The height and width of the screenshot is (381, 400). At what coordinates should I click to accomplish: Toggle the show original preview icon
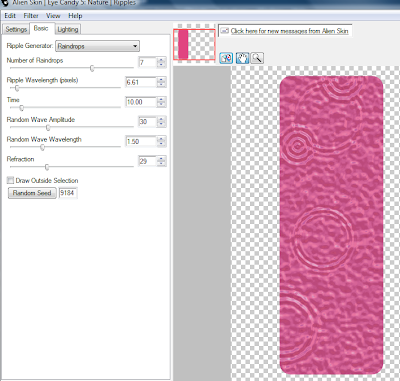(x=226, y=58)
